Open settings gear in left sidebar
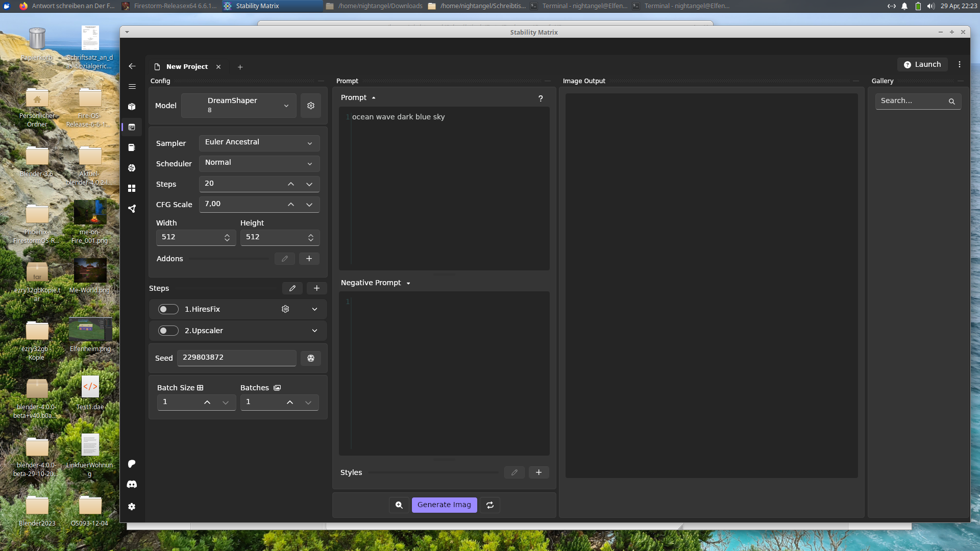 click(132, 507)
